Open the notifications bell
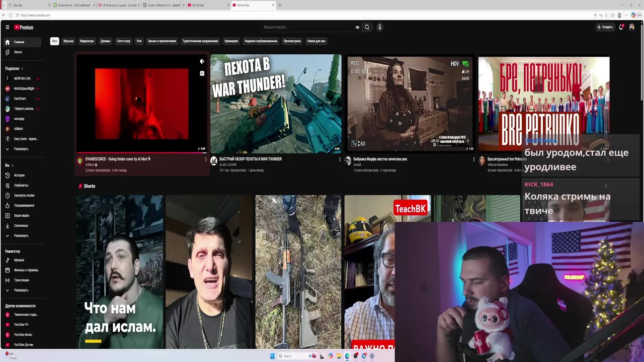Screen dimensions: 644x362 (621, 27)
